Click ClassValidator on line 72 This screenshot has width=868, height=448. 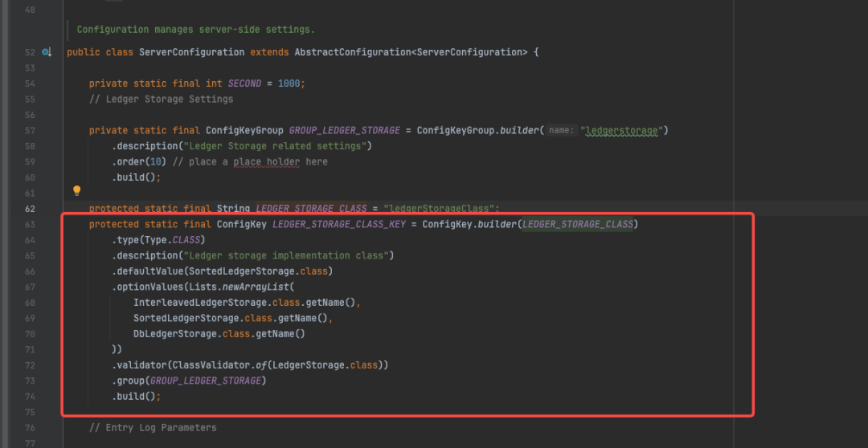coord(211,365)
